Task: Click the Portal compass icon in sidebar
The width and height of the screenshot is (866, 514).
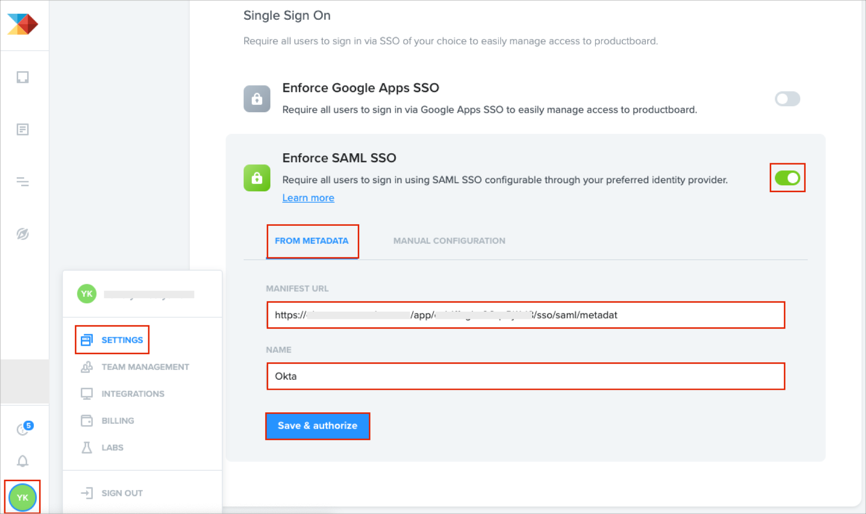Action: pyautogui.click(x=22, y=234)
